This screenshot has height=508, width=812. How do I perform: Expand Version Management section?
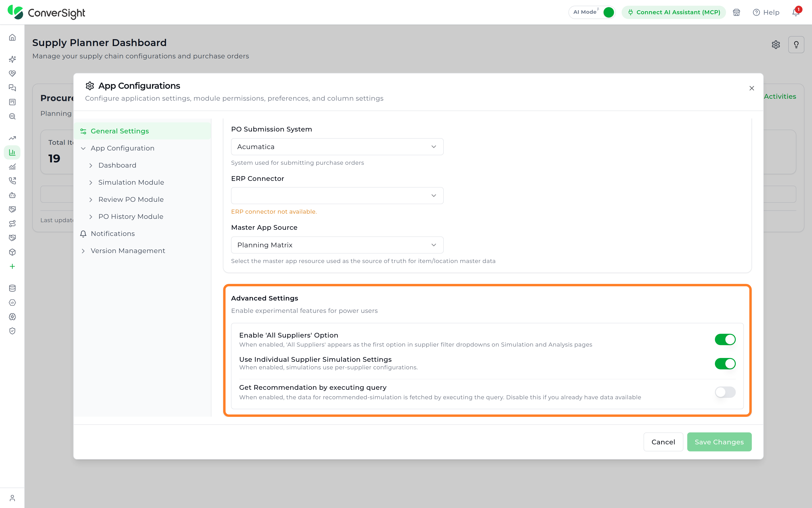click(x=83, y=251)
